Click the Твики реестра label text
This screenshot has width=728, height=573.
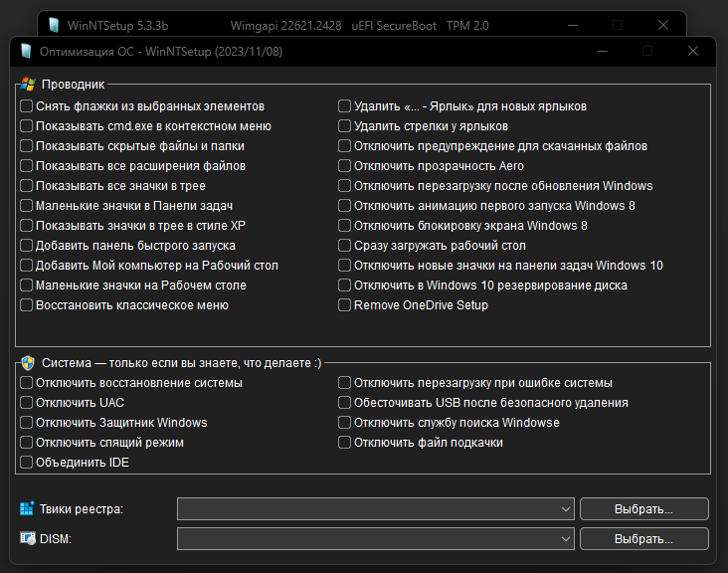(82, 509)
